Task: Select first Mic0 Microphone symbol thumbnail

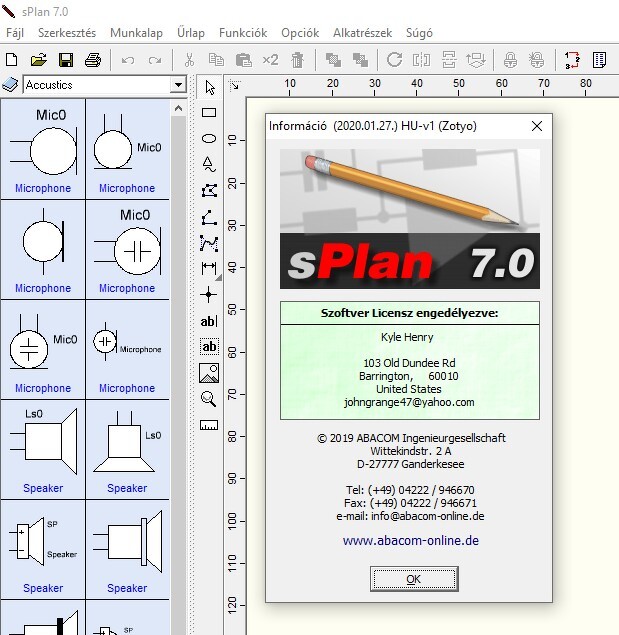Action: (43, 149)
